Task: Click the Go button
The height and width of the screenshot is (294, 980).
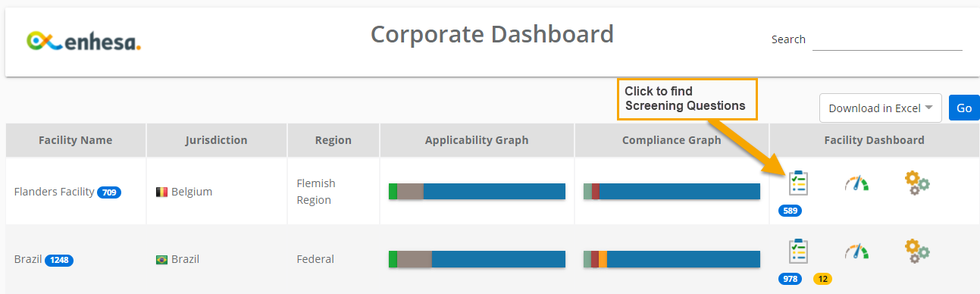Action: coord(964,108)
